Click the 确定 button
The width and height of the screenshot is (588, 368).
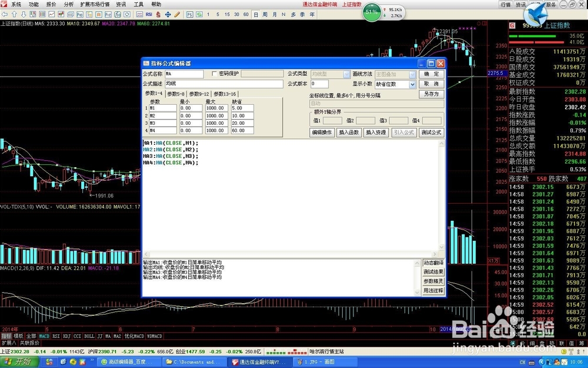coord(431,74)
